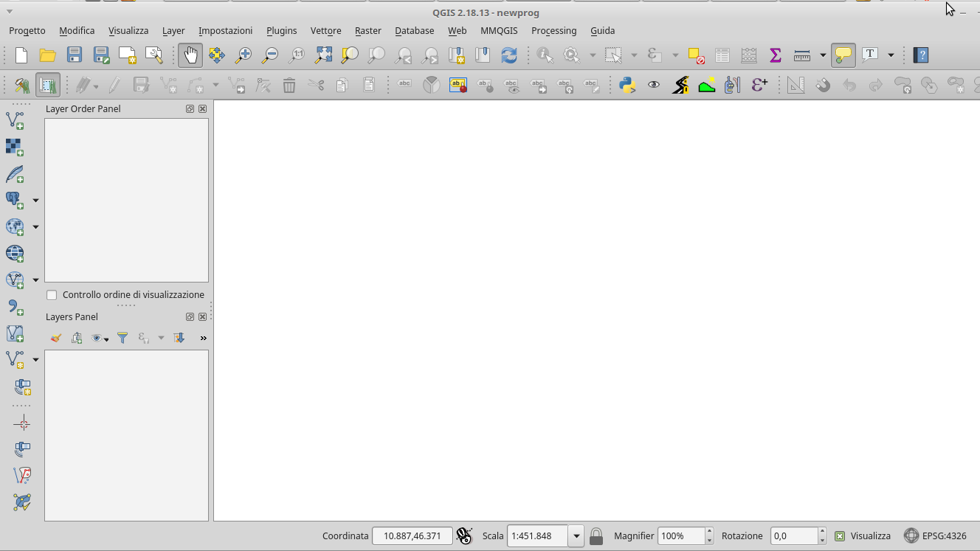Click the Coordinata input field

point(412,536)
